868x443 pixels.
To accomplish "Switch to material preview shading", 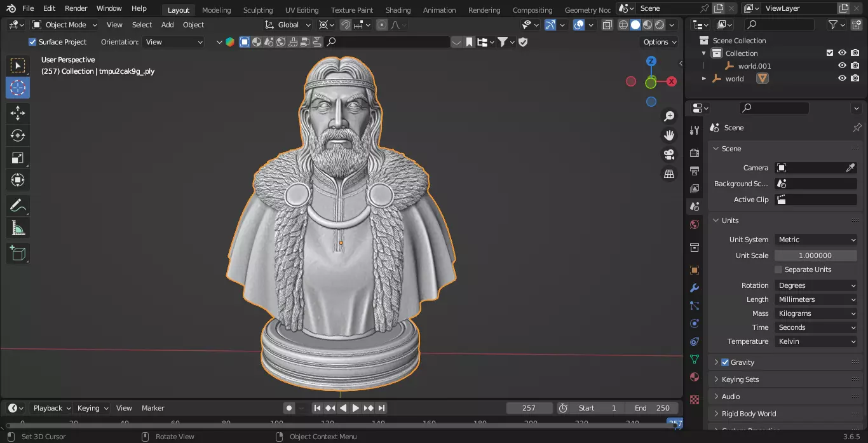I will point(648,25).
